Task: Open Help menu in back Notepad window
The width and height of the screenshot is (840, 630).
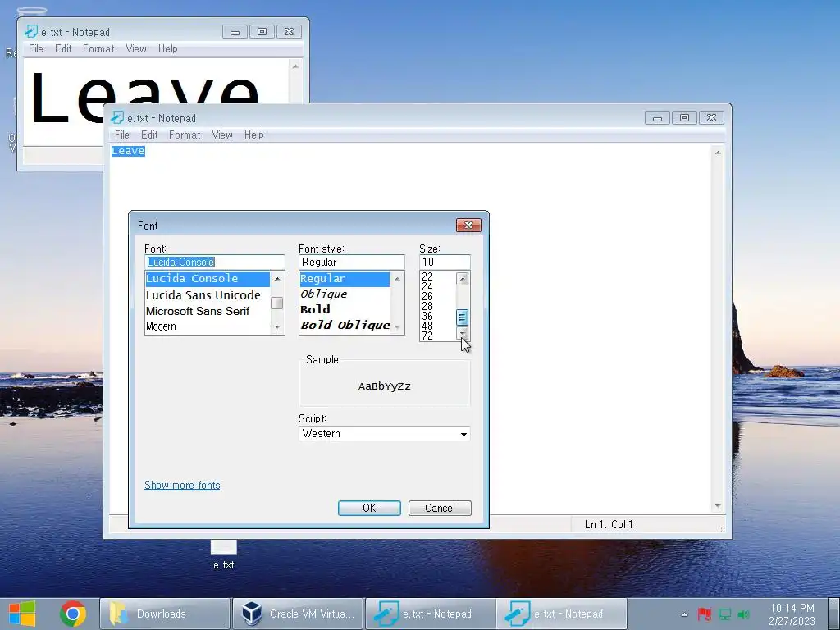Action: pos(167,48)
